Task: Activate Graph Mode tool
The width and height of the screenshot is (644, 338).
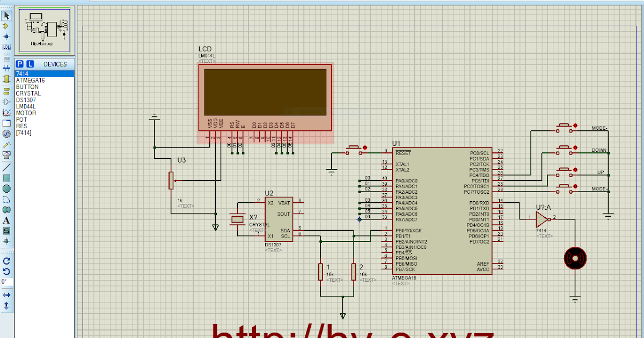Action: tap(6, 111)
